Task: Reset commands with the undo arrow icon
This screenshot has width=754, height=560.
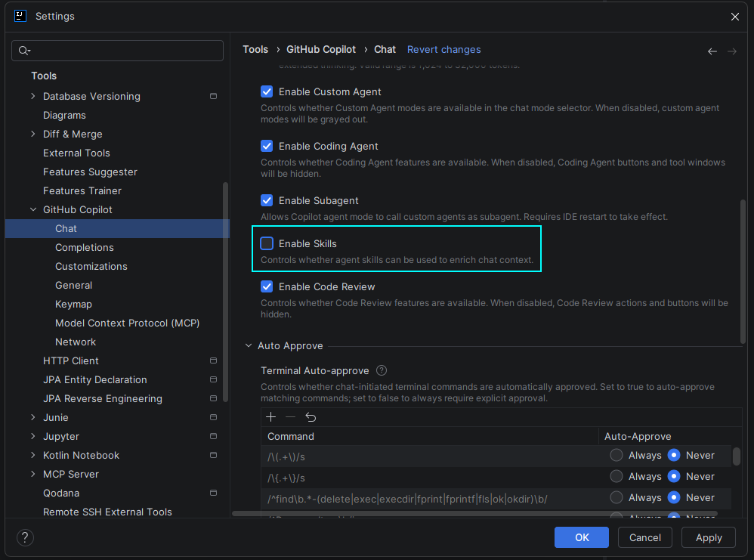Action: (x=311, y=416)
